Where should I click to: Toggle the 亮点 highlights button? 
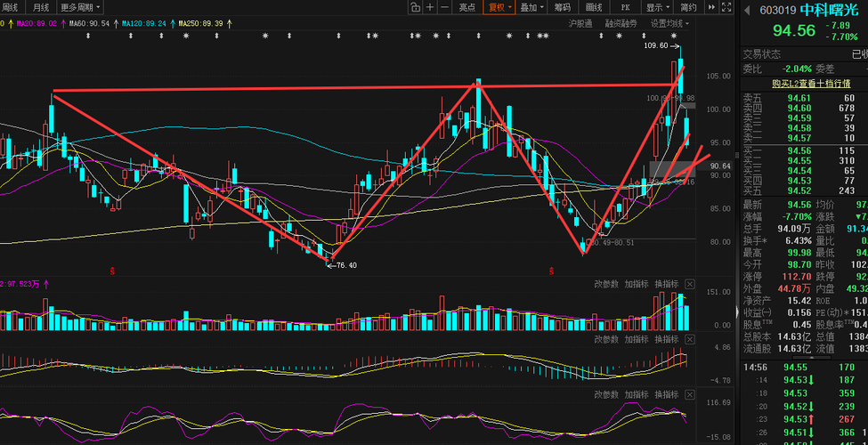tap(466, 7)
